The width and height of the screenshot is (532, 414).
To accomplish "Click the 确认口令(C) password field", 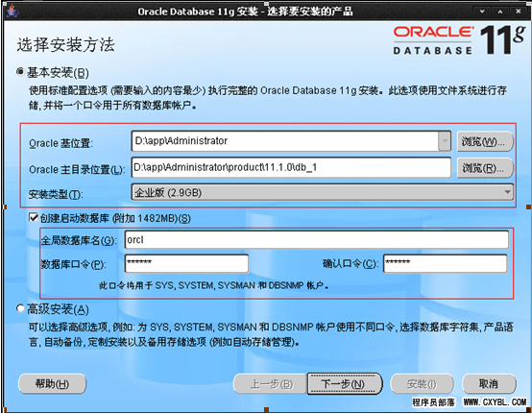I will click(446, 263).
